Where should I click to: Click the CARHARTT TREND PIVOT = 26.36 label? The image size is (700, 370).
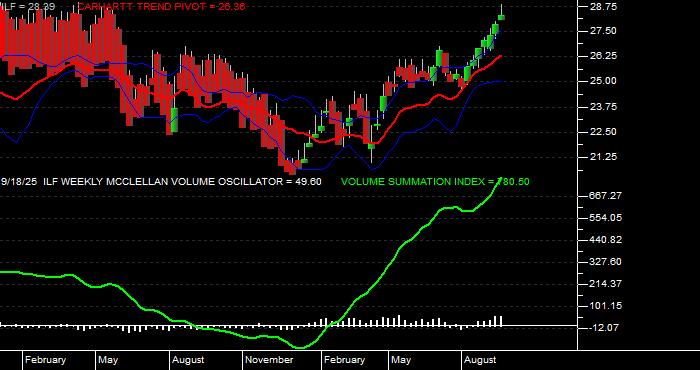coord(162,6)
